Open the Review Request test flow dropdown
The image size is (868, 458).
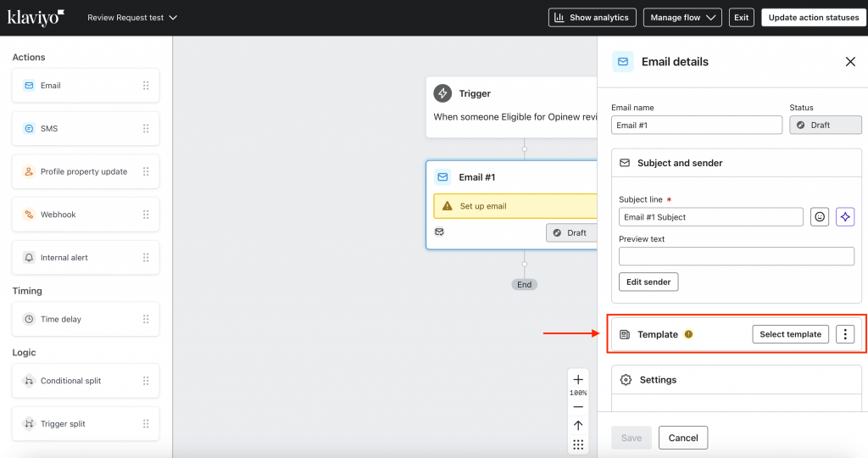point(132,18)
